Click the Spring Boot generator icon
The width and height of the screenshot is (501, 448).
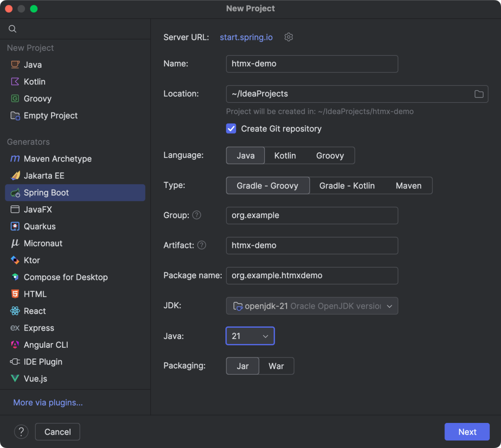(x=15, y=193)
